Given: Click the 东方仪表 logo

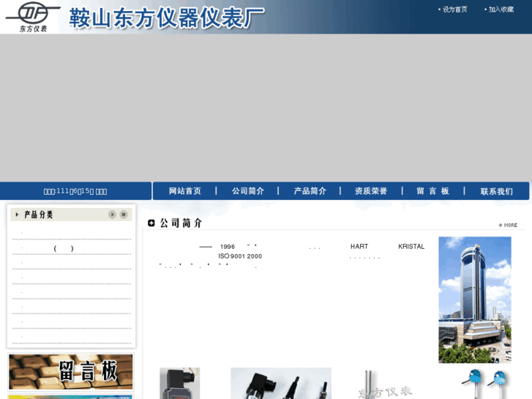Looking at the screenshot, I should coord(33,17).
